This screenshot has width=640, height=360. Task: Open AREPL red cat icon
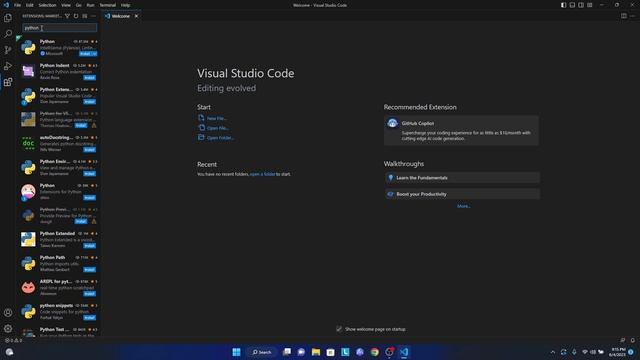pyautogui.click(x=28, y=287)
